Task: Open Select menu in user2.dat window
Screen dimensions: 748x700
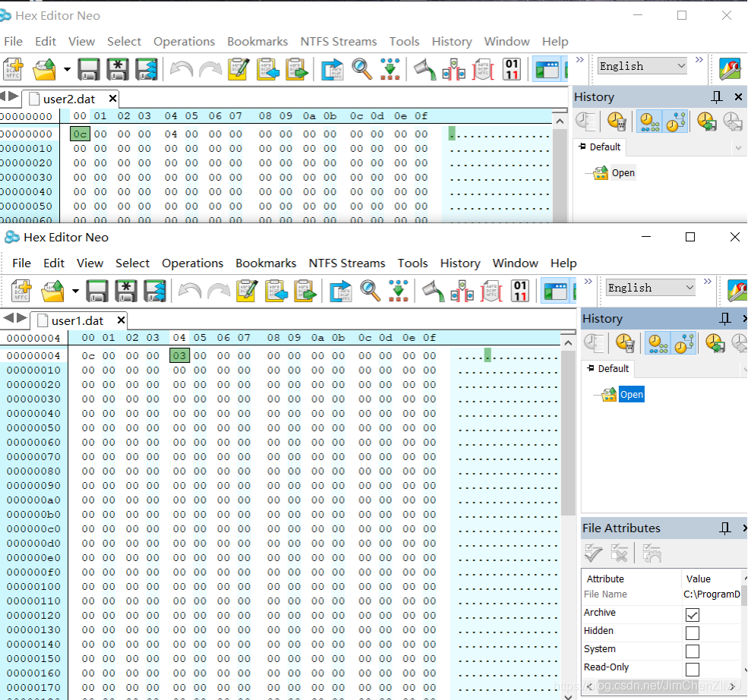Action: (124, 42)
